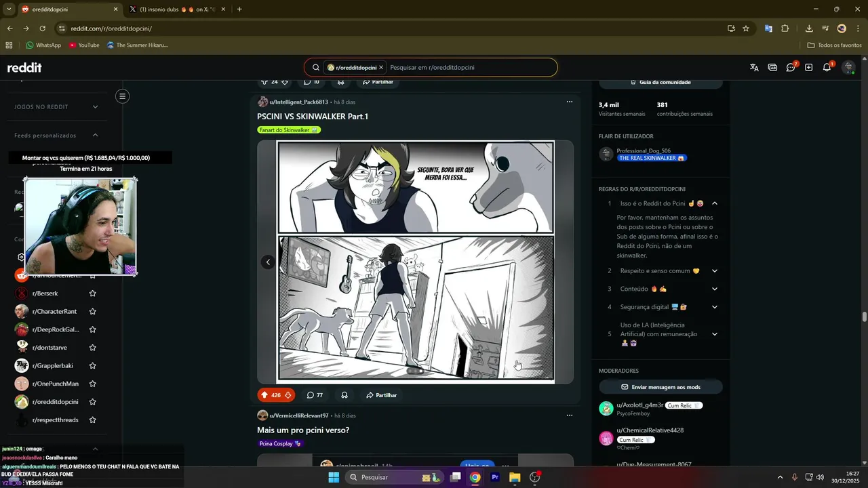Click Enviar mensagem aos mods button
This screenshot has width=868, height=488.
point(660,387)
